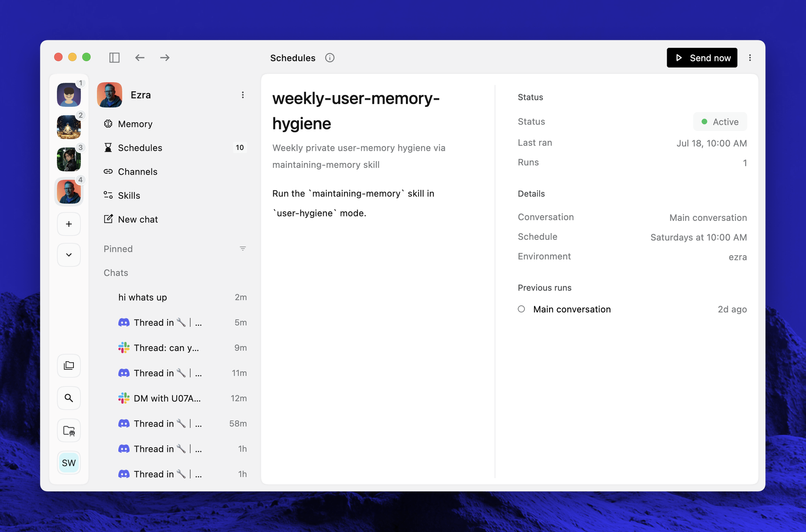Click the weekly-user-memory-hygiene title
806x532 pixels.
pyautogui.click(x=356, y=111)
